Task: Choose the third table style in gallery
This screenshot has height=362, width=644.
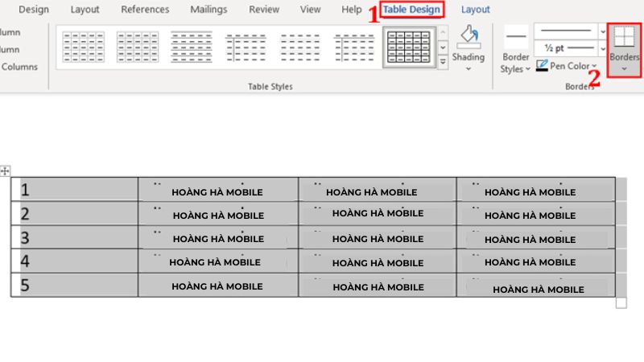Action: pos(192,47)
